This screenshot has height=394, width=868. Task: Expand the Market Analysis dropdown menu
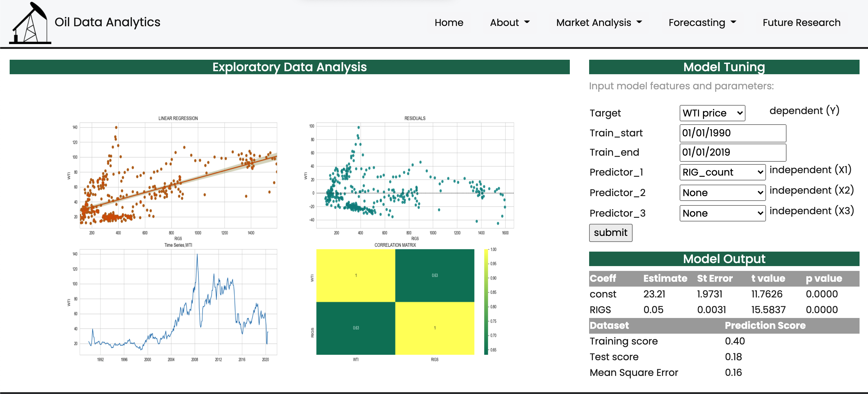click(599, 23)
